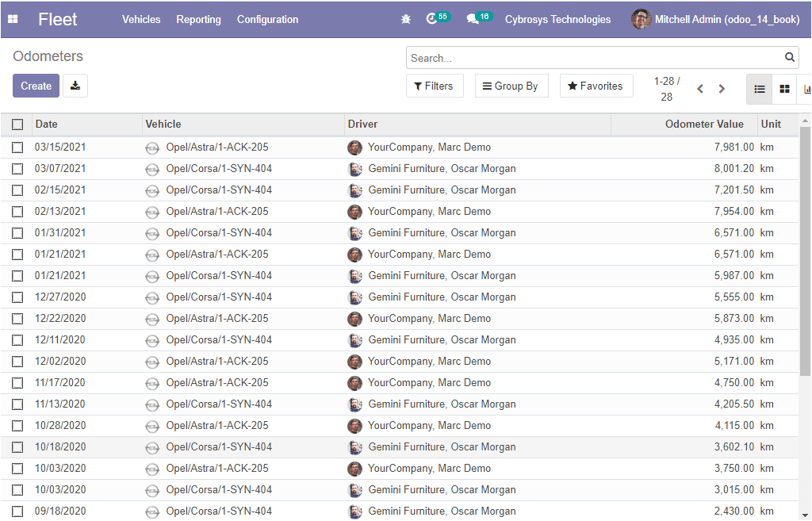
Task: Click odometer value 4,205.50
Action: (733, 404)
